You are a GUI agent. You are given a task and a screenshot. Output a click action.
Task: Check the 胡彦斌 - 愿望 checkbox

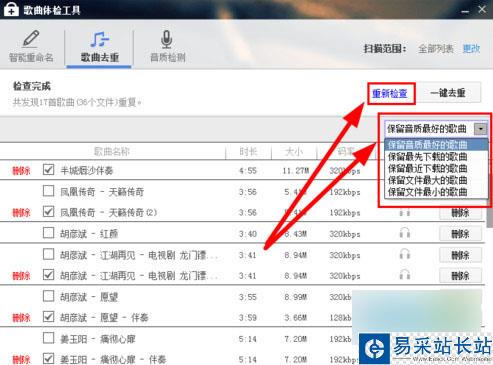pyautogui.click(x=49, y=296)
